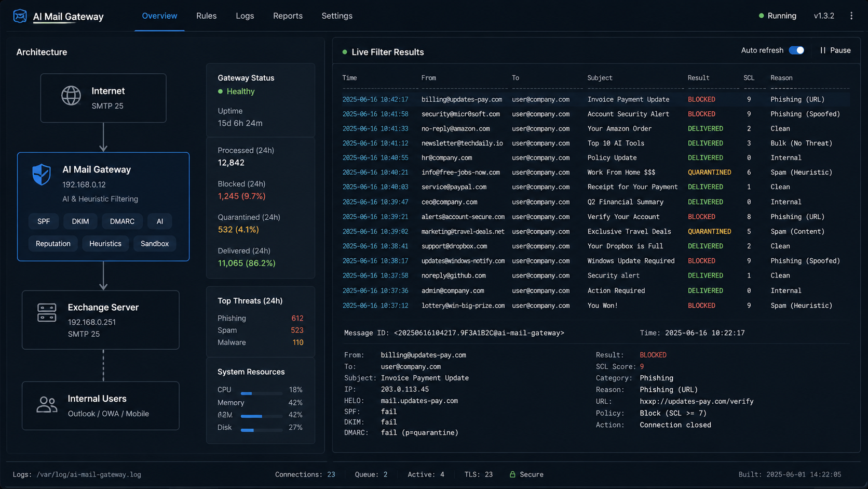
Task: Click the Secure padlock icon
Action: click(512, 474)
